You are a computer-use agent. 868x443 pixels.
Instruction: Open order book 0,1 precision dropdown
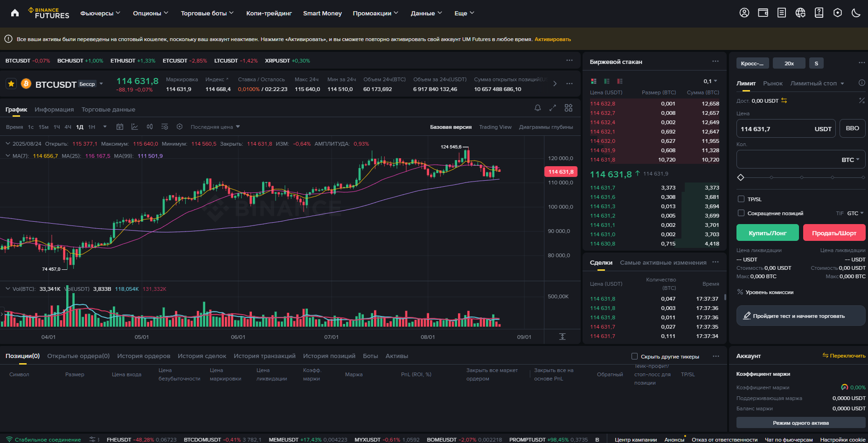pyautogui.click(x=710, y=81)
